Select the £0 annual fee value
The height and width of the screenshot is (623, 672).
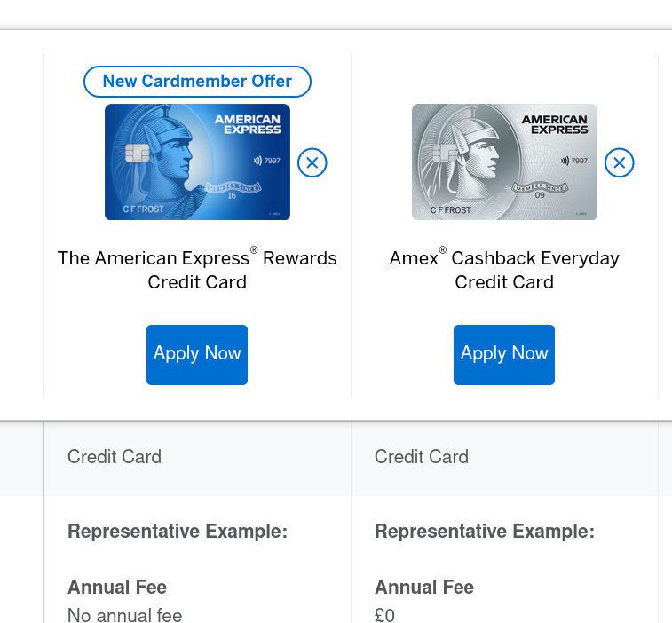tap(384, 615)
